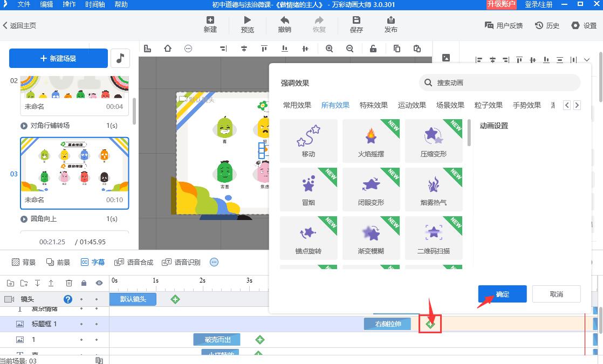
Task: Collapse the alignment toolbar with the chevron
Action: [x=587, y=60]
